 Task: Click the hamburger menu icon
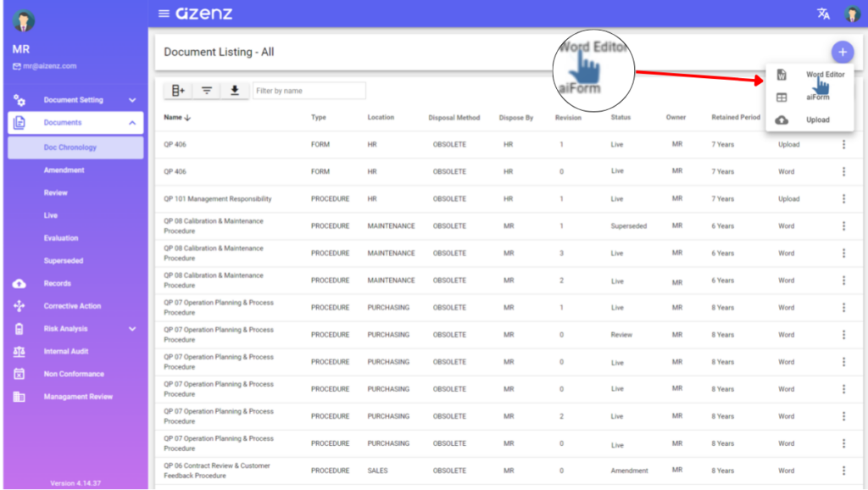(x=164, y=14)
